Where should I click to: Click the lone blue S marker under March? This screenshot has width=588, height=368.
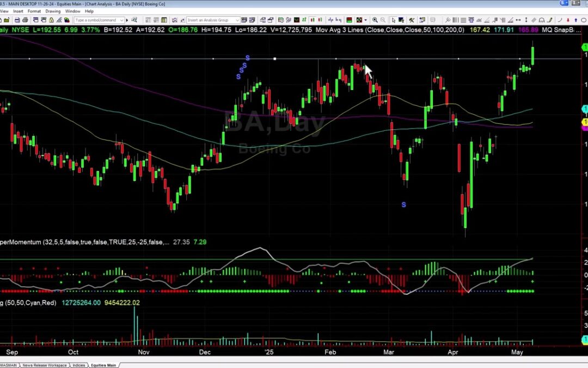404,204
